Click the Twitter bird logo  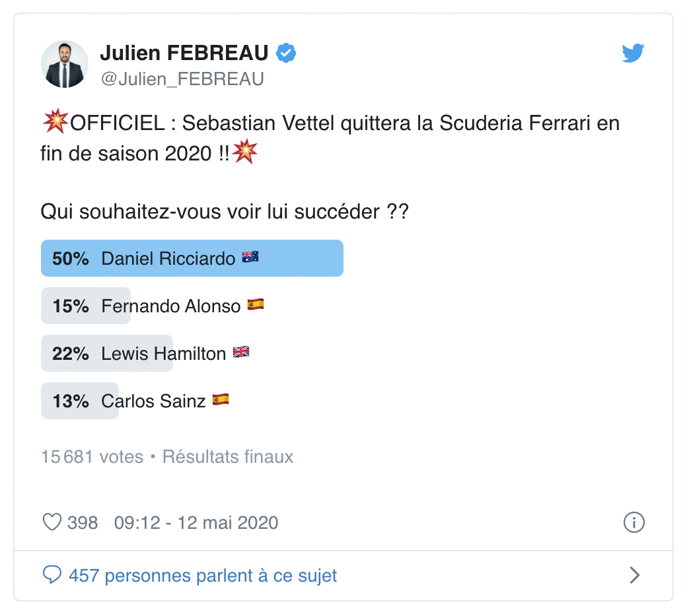(x=633, y=53)
